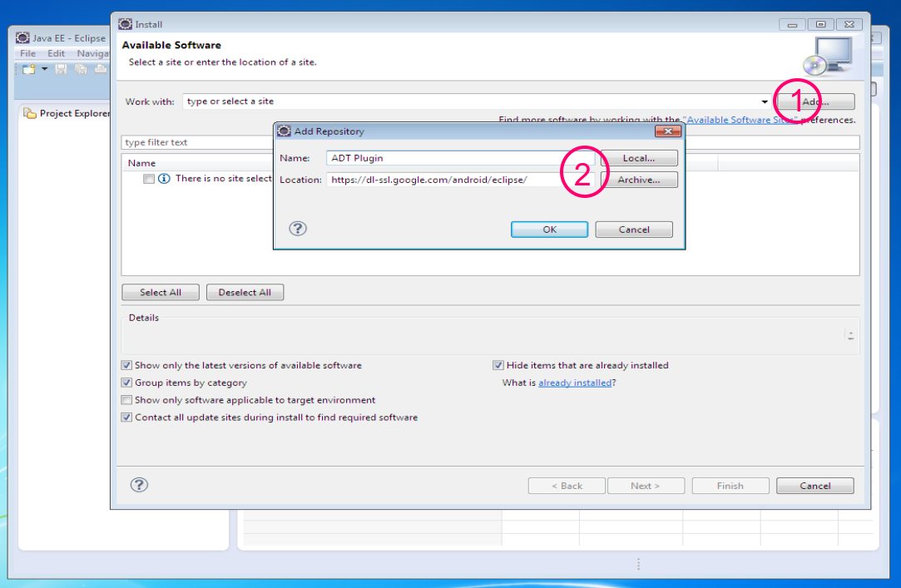
Task: Select the Project Explorer tab
Action: pos(67,113)
